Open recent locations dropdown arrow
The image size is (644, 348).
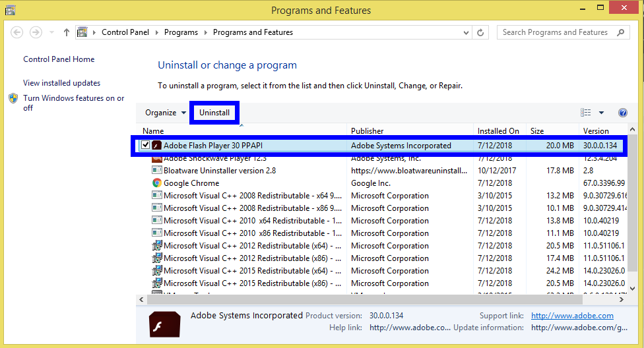(x=51, y=32)
